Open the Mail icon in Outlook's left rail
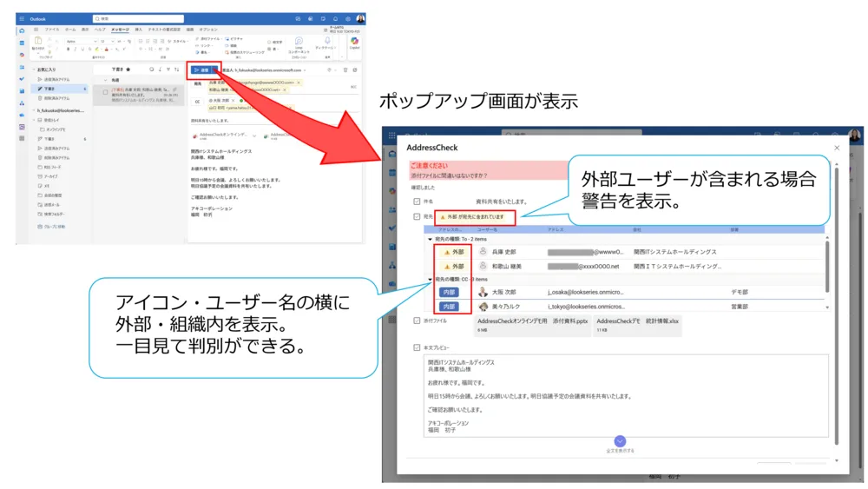The image size is (868, 489). pos(22,31)
